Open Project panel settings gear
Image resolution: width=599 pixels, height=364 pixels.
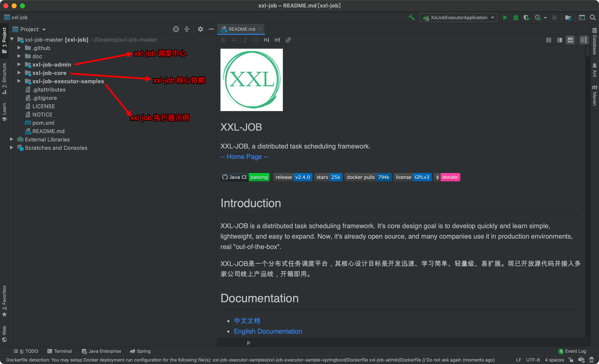[200, 29]
